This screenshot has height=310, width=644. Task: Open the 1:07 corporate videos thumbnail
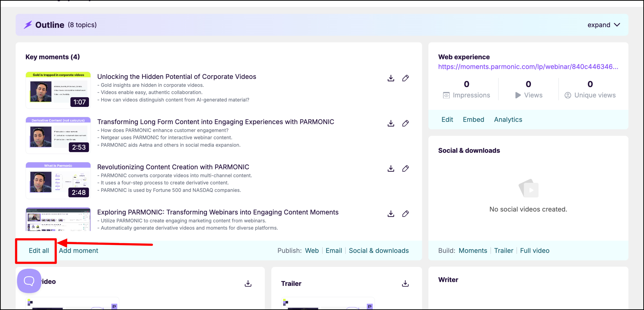(x=58, y=90)
